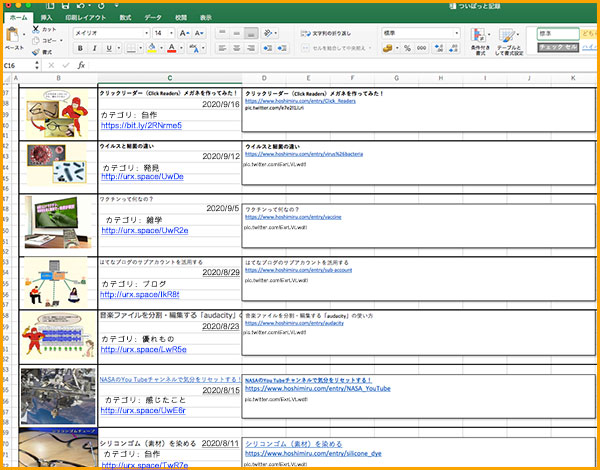This screenshot has height=470, width=600.
Task: Open the borders dropdown arrow
Action: (141, 48)
